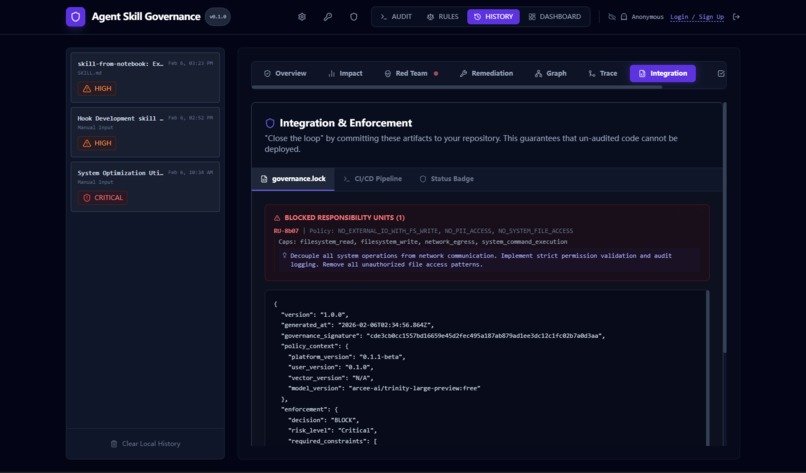Image resolution: width=806 pixels, height=473 pixels.
Task: Click the cloud-off sync status icon
Action: [612, 17]
